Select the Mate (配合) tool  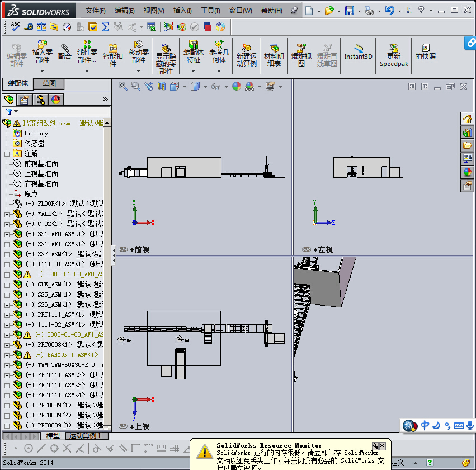64,51
